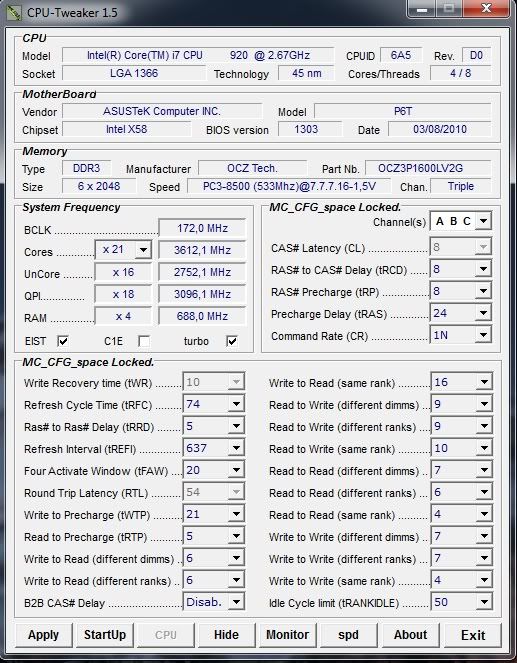Click the motherboard model P6T value
The image size is (517, 663).
click(x=403, y=111)
